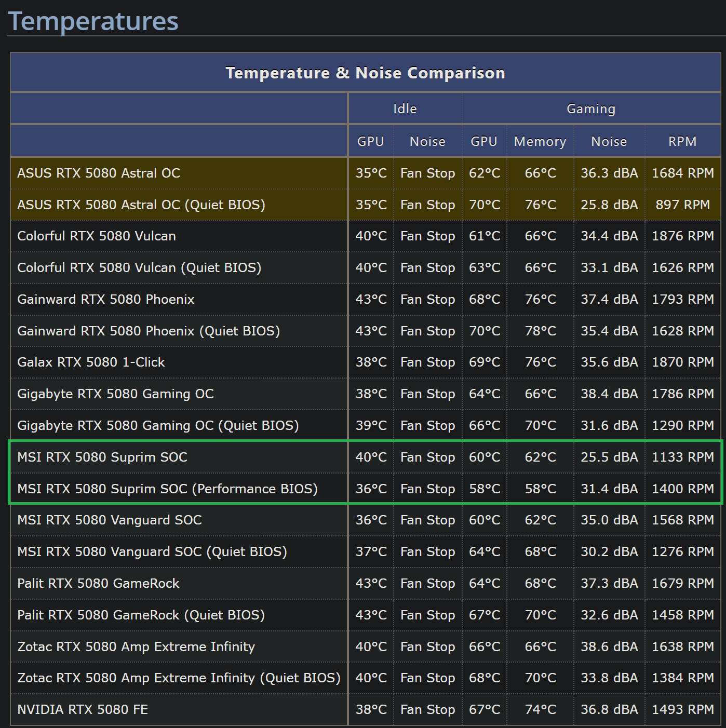The height and width of the screenshot is (728, 726).
Task: Click the Idle column group header
Action: click(405, 109)
